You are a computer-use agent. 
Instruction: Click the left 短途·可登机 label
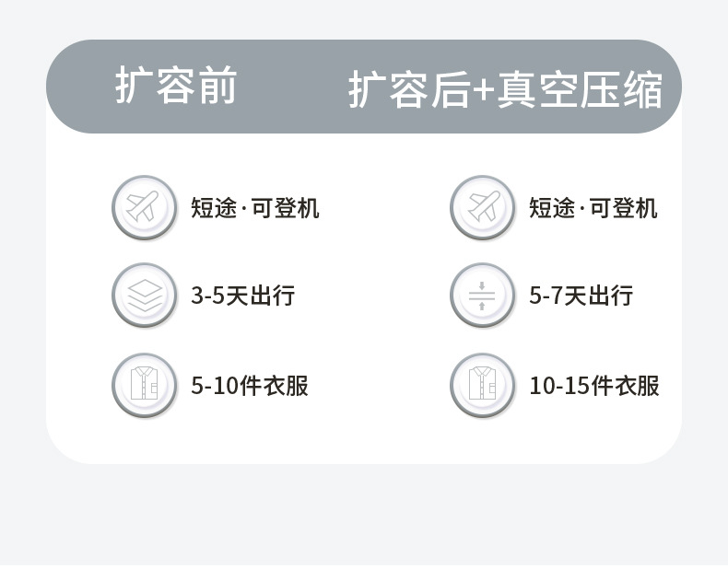coord(255,208)
